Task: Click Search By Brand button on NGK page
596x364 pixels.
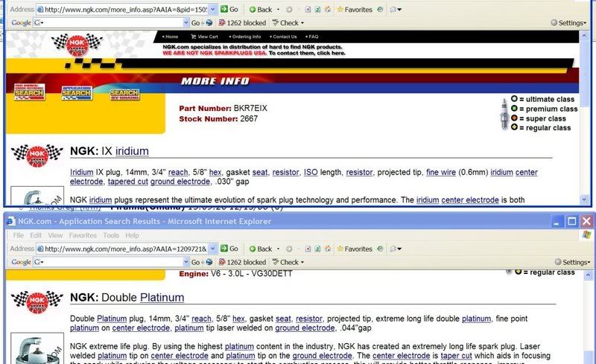Action: pyautogui.click(x=124, y=94)
